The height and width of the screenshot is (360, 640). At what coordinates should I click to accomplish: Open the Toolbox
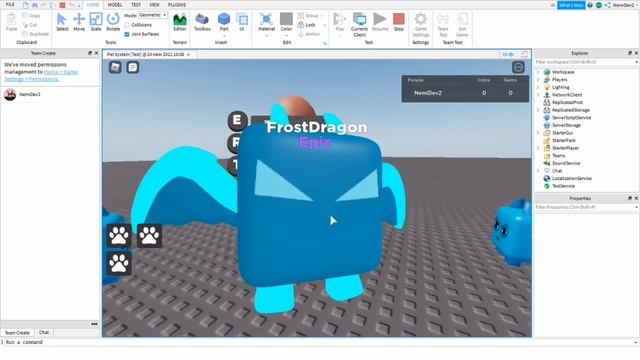click(x=202, y=22)
